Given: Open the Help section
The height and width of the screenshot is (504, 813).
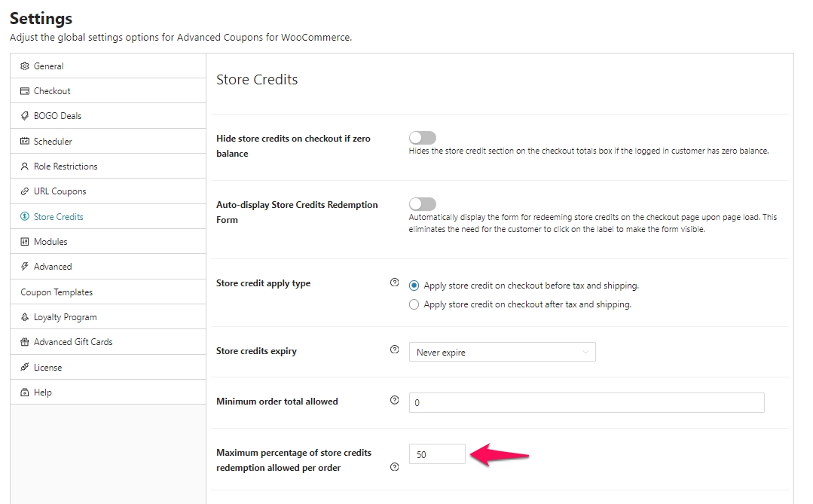Looking at the screenshot, I should pyautogui.click(x=43, y=392).
